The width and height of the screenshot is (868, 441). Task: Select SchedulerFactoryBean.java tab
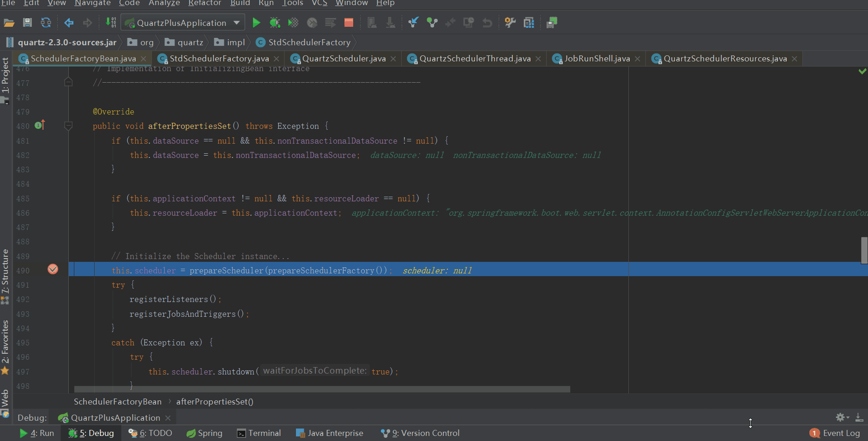[x=83, y=59]
